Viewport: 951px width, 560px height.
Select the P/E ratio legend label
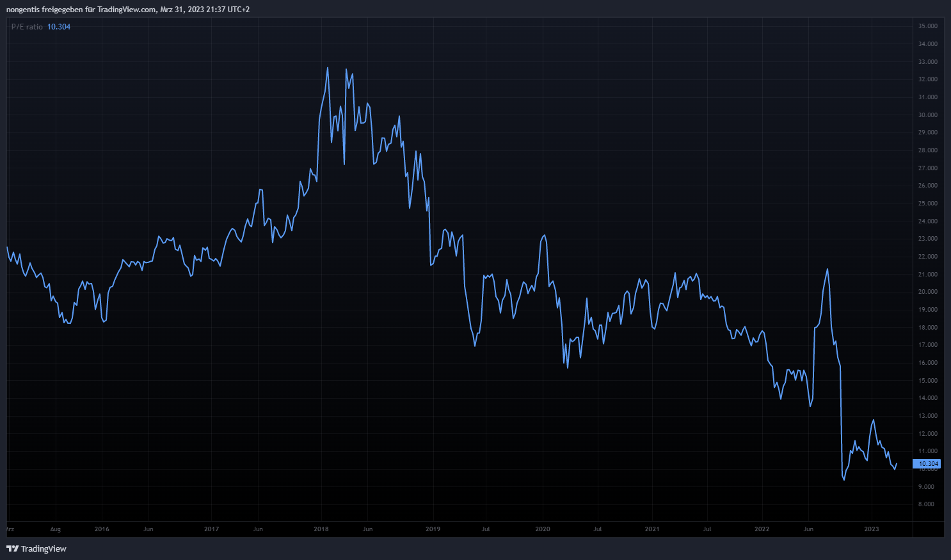[27, 27]
